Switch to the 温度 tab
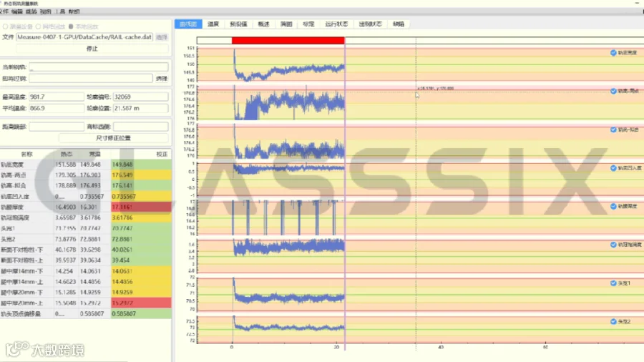This screenshot has height=362, width=644. (213, 24)
